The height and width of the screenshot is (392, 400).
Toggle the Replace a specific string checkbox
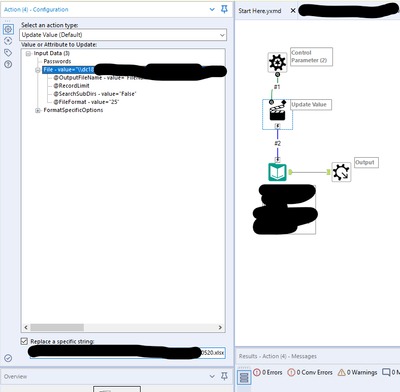[24, 341]
